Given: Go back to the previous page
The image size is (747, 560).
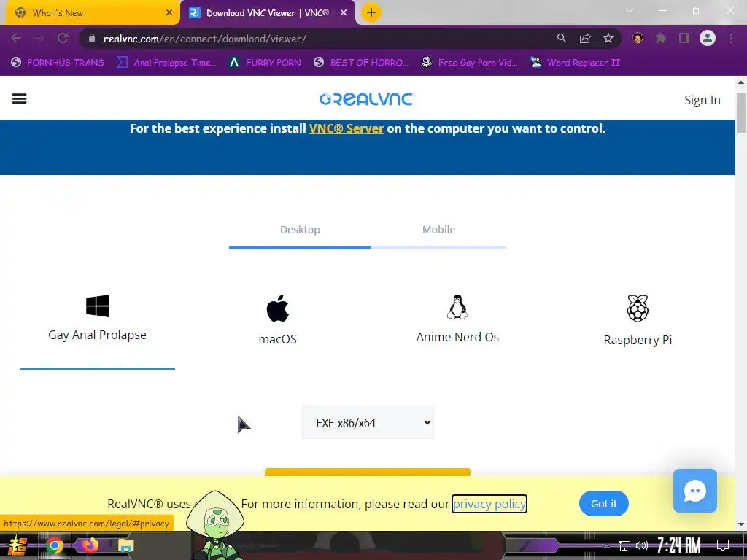Looking at the screenshot, I should [x=16, y=38].
